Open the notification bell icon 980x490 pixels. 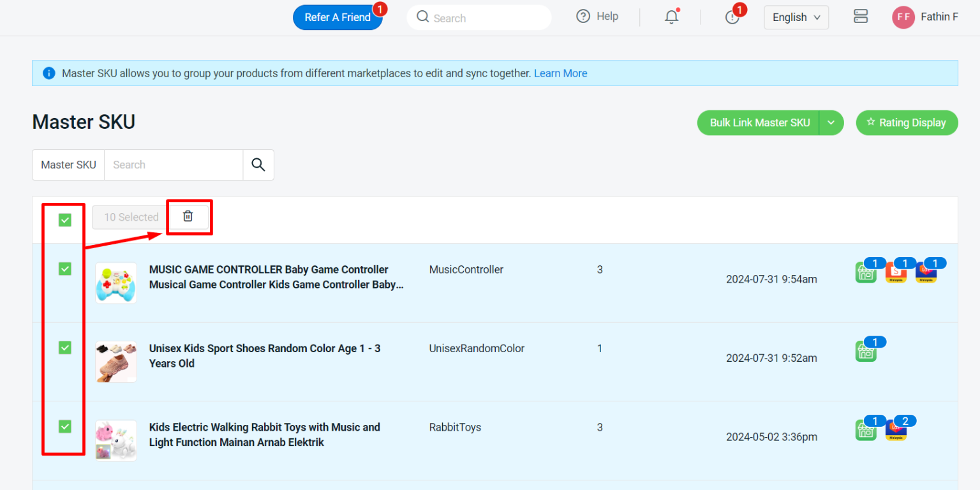(671, 17)
